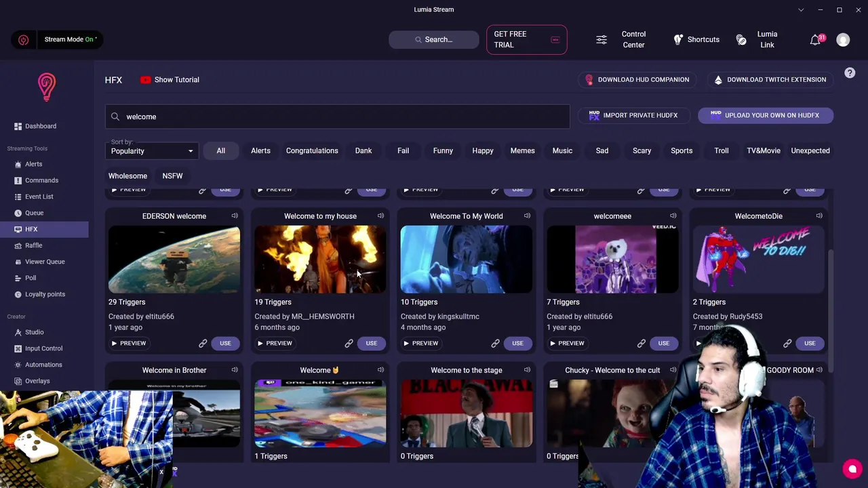Image resolution: width=868 pixels, height=488 pixels.
Task: Select the Dank category filter
Action: pos(363,150)
